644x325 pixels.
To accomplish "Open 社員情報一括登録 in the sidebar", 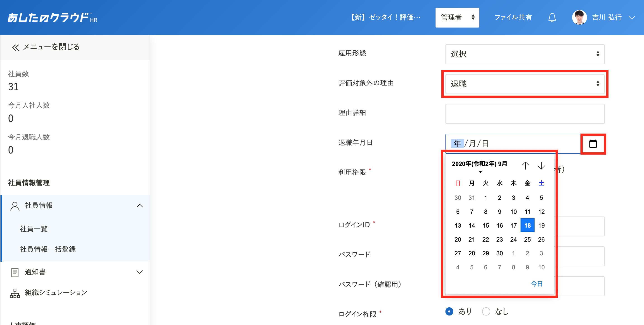I will [48, 249].
